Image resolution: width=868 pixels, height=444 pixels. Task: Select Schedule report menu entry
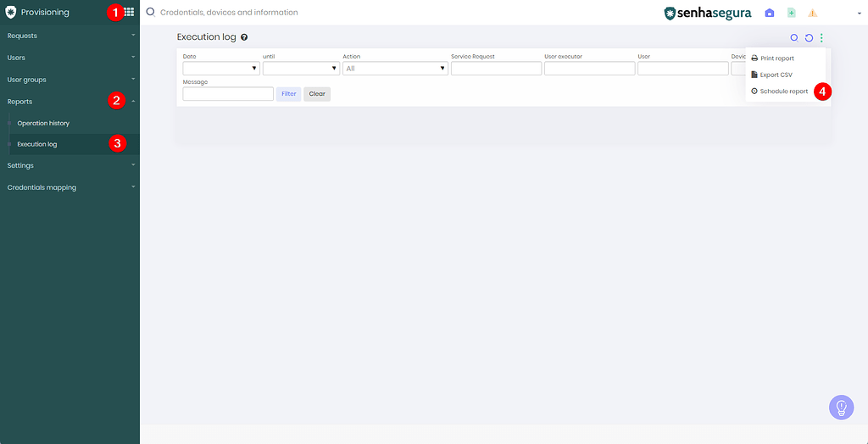780,92
